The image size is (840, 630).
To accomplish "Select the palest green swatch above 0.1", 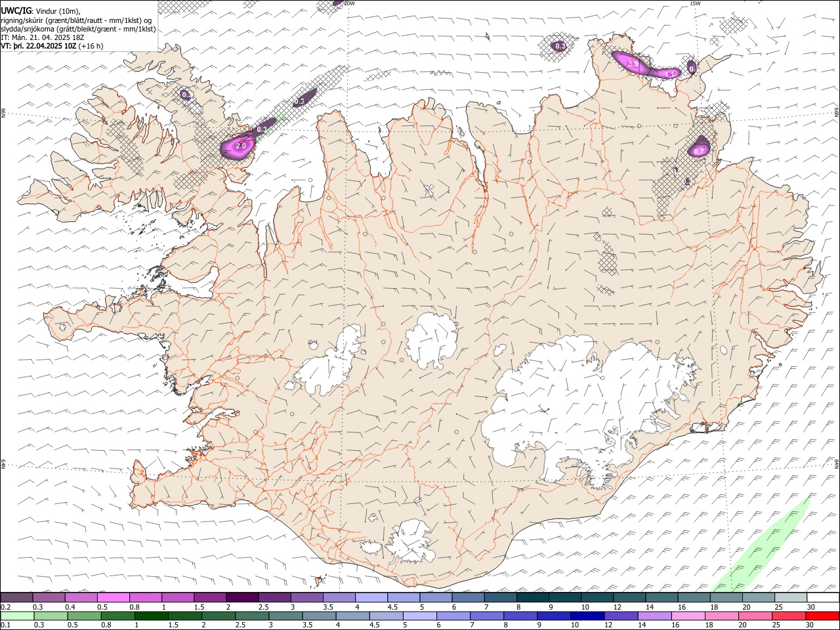I will point(17,616).
